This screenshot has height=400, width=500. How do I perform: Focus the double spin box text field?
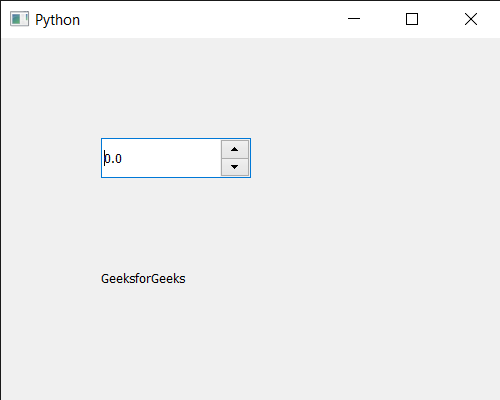161,158
